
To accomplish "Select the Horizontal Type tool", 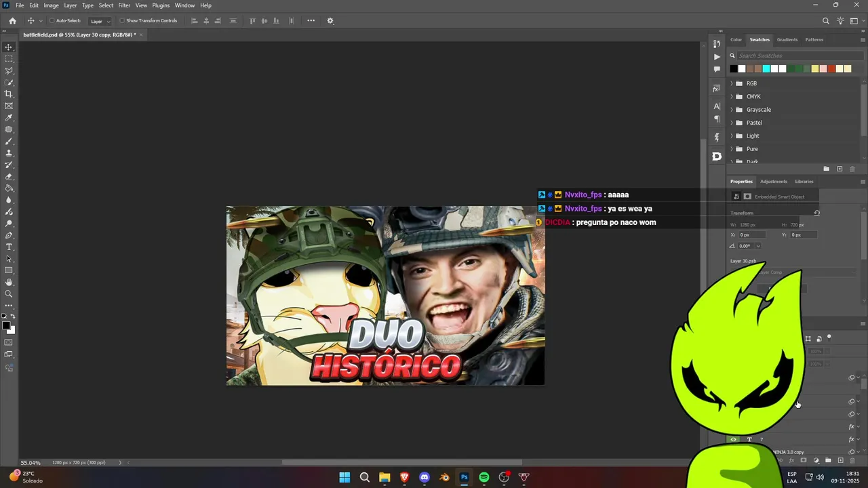I will [9, 247].
